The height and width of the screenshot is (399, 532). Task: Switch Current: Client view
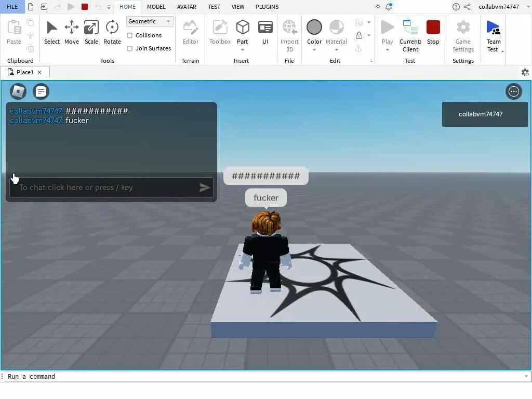pos(410,36)
